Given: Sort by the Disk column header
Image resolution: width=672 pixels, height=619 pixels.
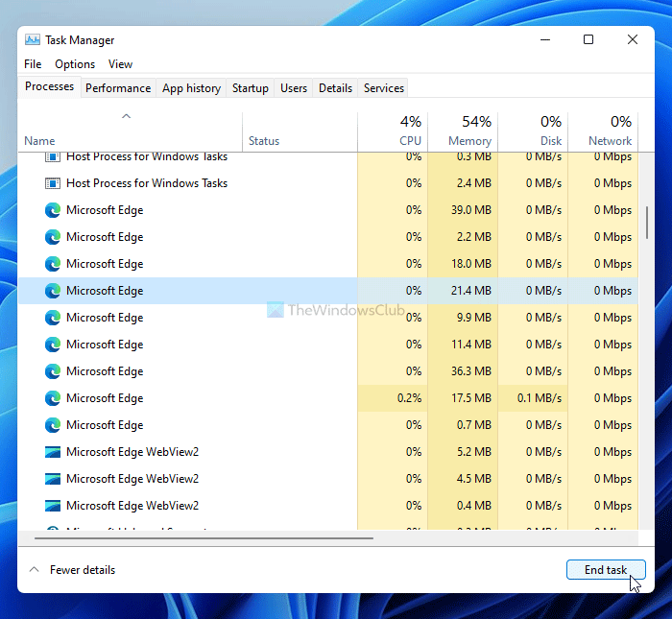Looking at the screenshot, I should 533,131.
